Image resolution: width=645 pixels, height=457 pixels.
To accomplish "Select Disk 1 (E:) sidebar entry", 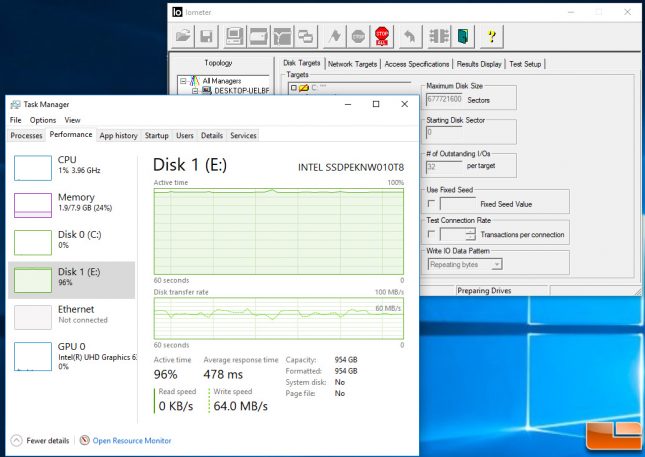I will tap(72, 280).
